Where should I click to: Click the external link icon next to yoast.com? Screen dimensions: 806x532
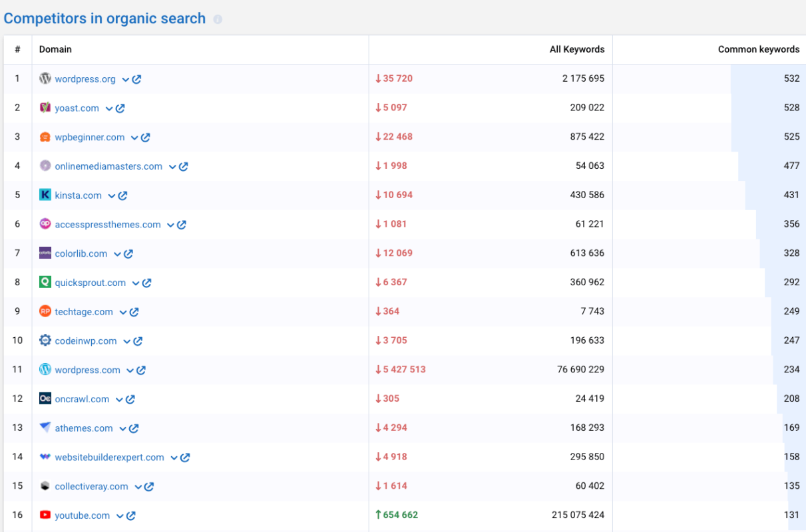click(x=120, y=108)
